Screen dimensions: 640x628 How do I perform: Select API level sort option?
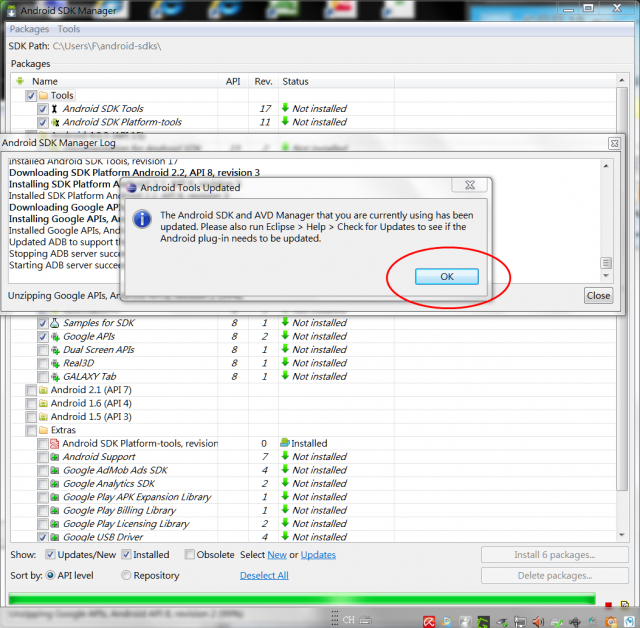50,575
